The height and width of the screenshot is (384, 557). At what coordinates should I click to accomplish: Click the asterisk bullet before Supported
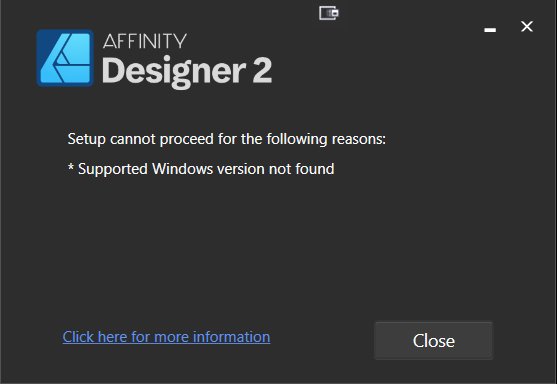(x=70, y=167)
